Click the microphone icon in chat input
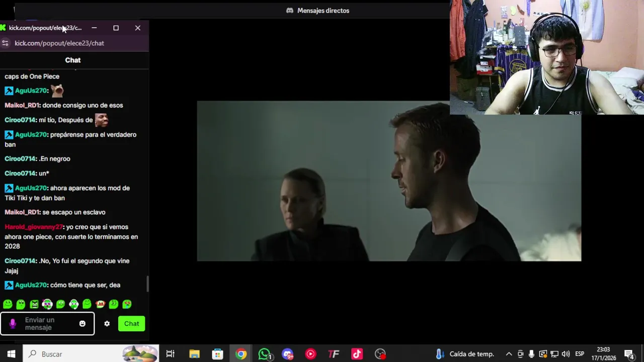The height and width of the screenshot is (362, 644). 13,324
